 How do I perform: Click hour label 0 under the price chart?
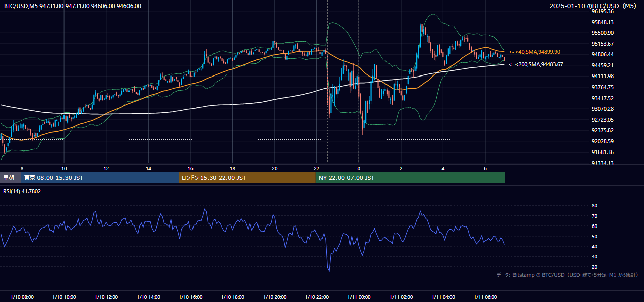(x=359, y=168)
